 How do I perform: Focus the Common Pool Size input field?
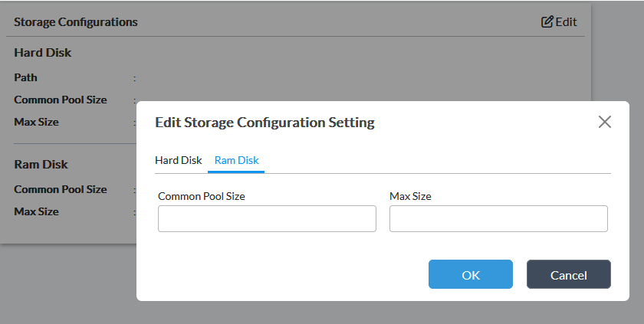coord(267,218)
